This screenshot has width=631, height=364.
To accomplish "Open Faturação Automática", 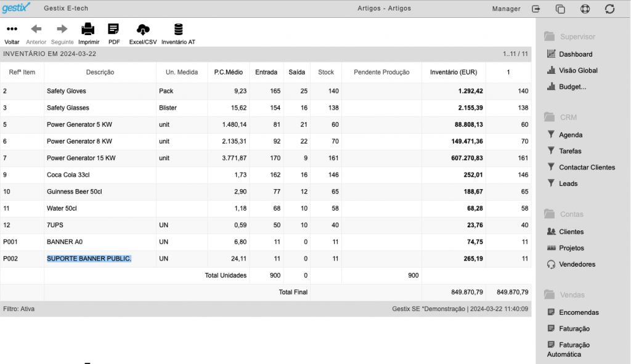I will [x=568, y=349].
